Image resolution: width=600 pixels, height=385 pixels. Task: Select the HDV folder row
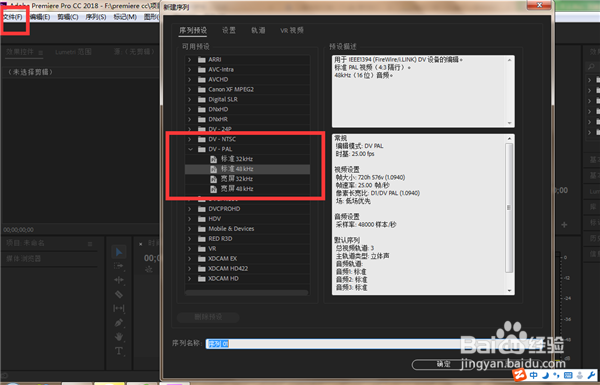tap(247, 219)
